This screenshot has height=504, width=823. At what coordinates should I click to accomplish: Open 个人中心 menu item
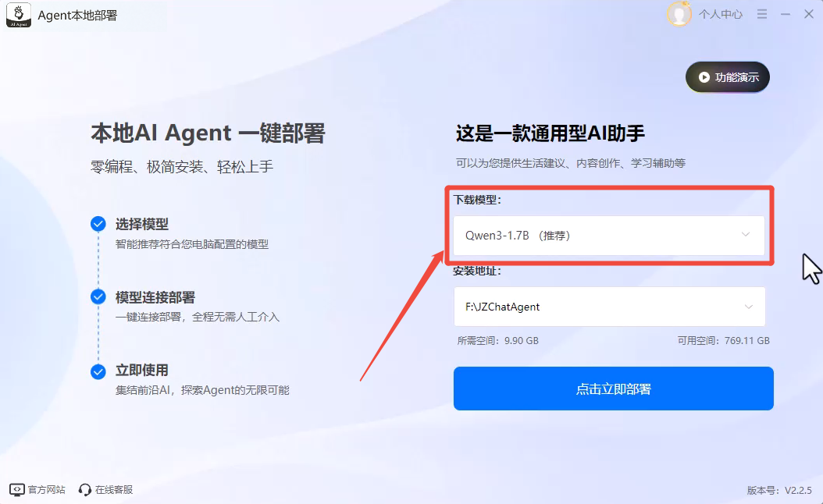[x=720, y=15]
